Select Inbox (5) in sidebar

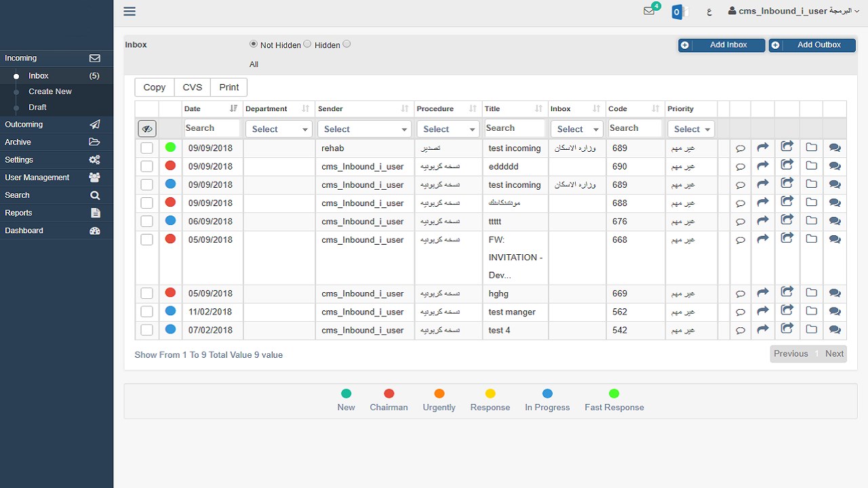56,76
